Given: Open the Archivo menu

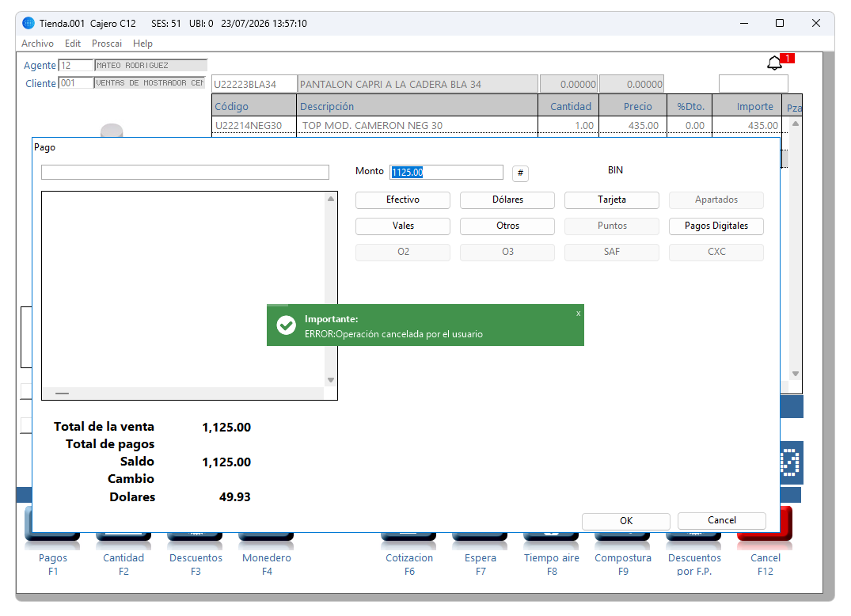Looking at the screenshot, I should tap(37, 44).
